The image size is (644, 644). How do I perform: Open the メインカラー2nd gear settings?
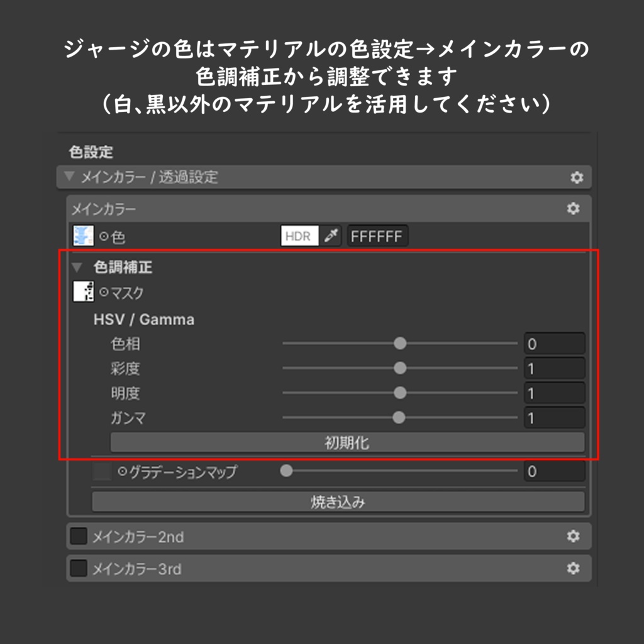point(574,536)
